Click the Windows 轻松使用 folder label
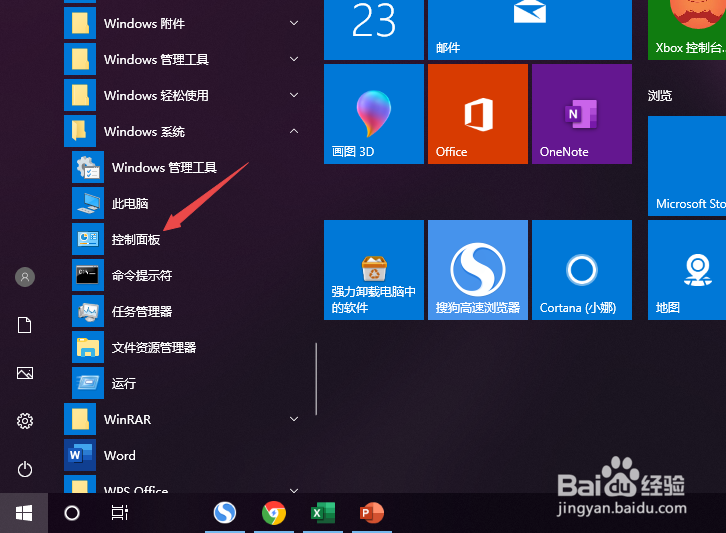Image resolution: width=726 pixels, height=533 pixels. [156, 95]
